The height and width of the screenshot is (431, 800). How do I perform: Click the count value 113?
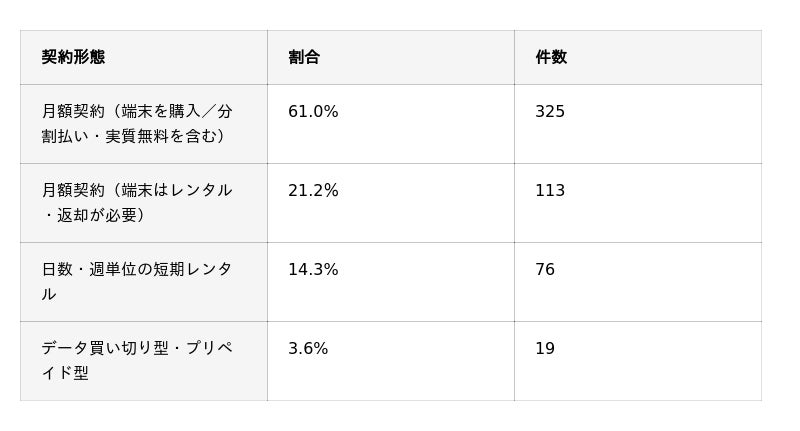[550, 190]
